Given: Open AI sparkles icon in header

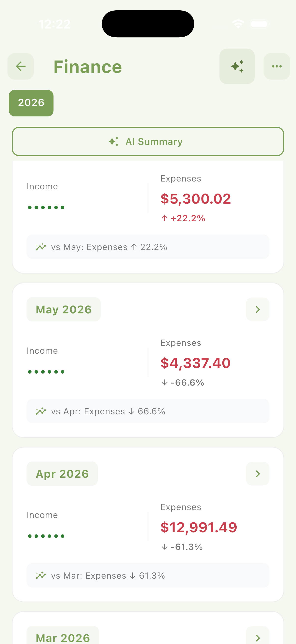Looking at the screenshot, I should pos(237,66).
